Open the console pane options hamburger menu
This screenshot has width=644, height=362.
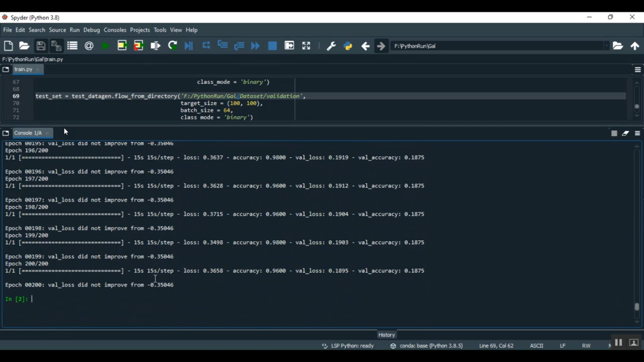pos(638,133)
